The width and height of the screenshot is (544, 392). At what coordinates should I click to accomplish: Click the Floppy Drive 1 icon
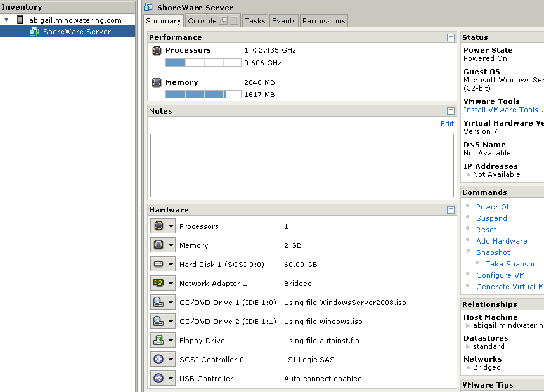point(159,341)
